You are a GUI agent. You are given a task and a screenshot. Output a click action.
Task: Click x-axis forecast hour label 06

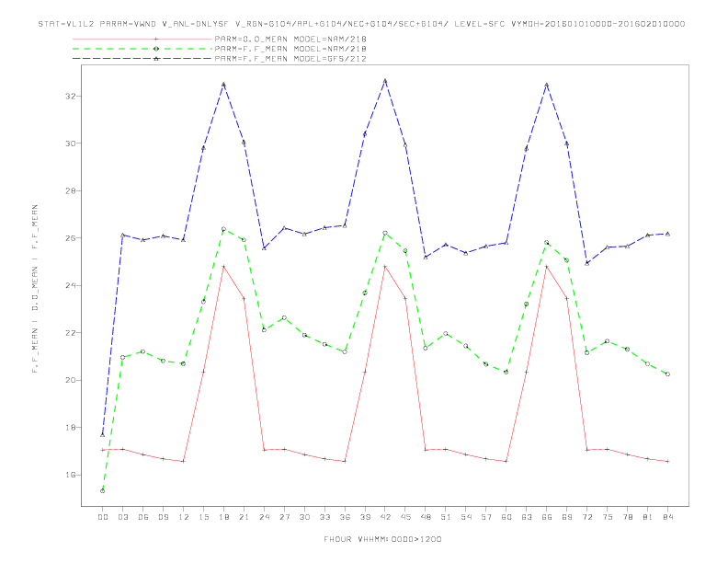pos(143,517)
